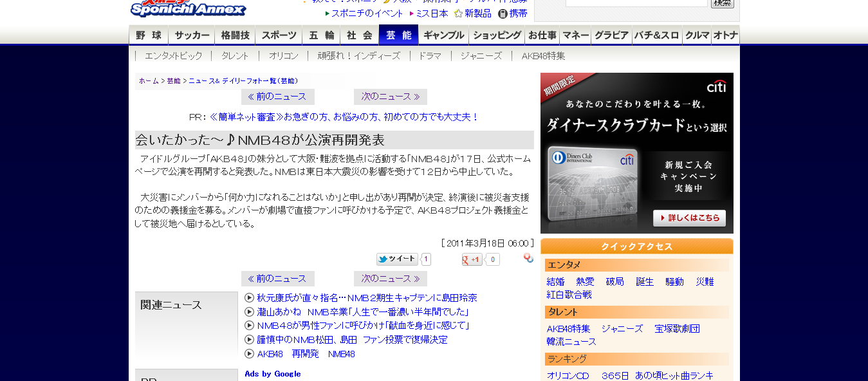
Task: Click the AKB48 tag link in related news
Action: (x=270, y=354)
